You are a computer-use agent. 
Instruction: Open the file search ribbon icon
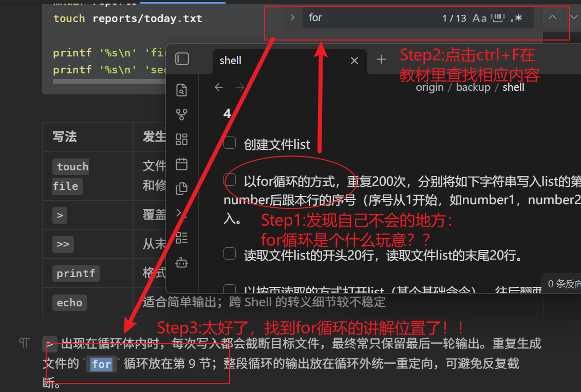(x=181, y=90)
